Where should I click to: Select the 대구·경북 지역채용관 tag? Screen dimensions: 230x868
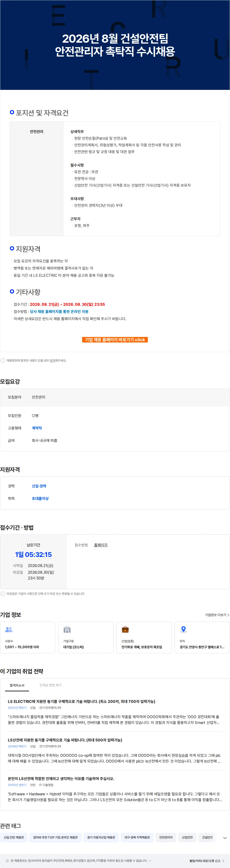137,837
